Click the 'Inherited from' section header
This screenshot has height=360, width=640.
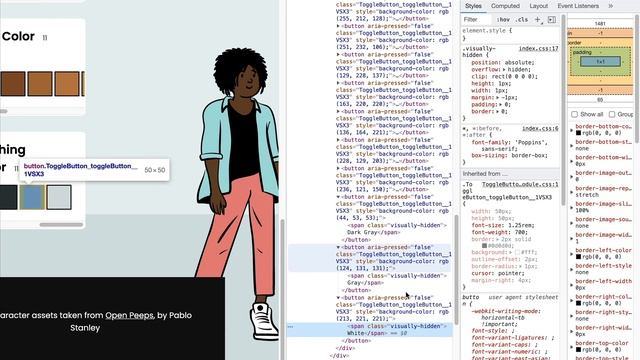tap(510, 174)
